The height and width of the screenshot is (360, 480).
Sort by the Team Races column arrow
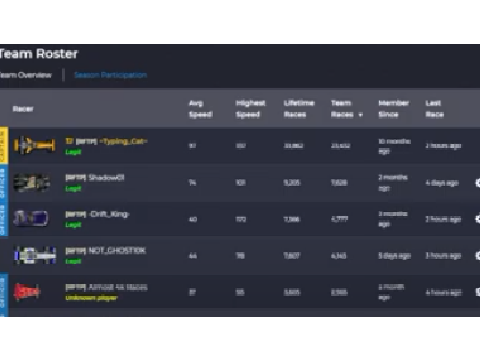[x=360, y=115]
